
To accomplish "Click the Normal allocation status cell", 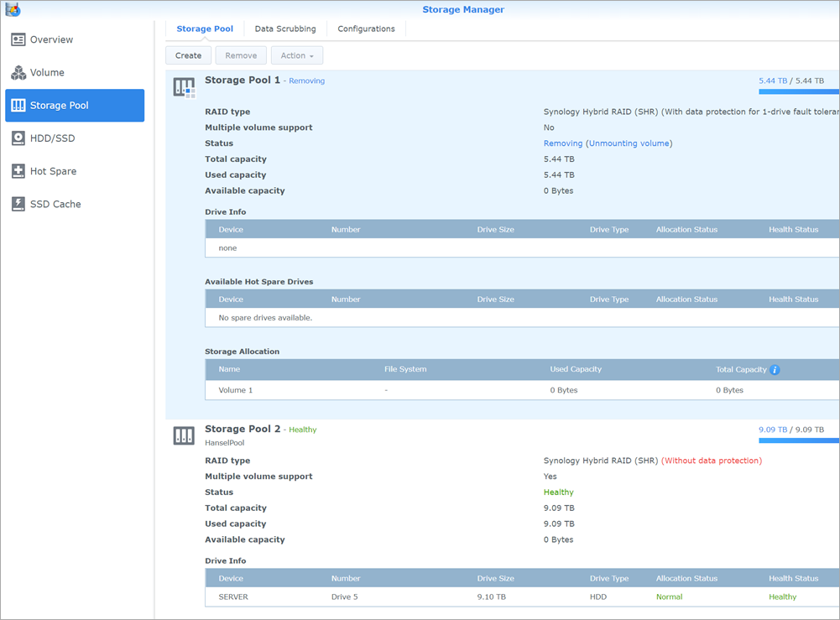I will pyautogui.click(x=669, y=597).
